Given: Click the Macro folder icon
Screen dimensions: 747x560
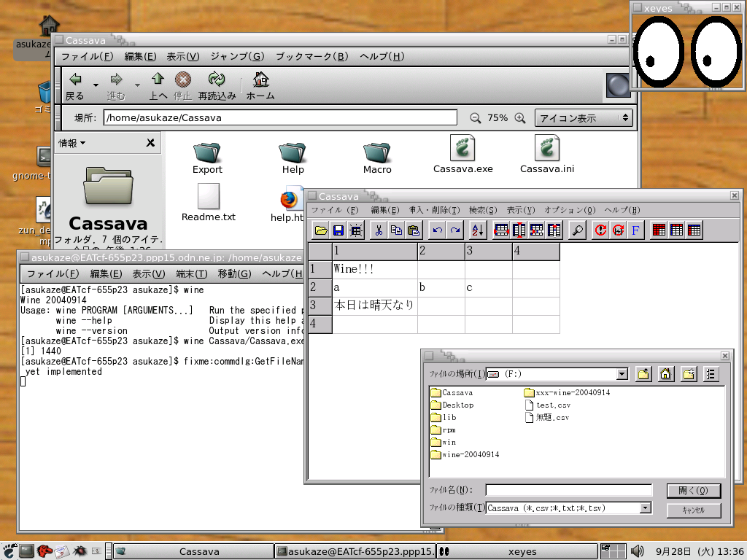Looking at the screenshot, I should [x=377, y=158].
